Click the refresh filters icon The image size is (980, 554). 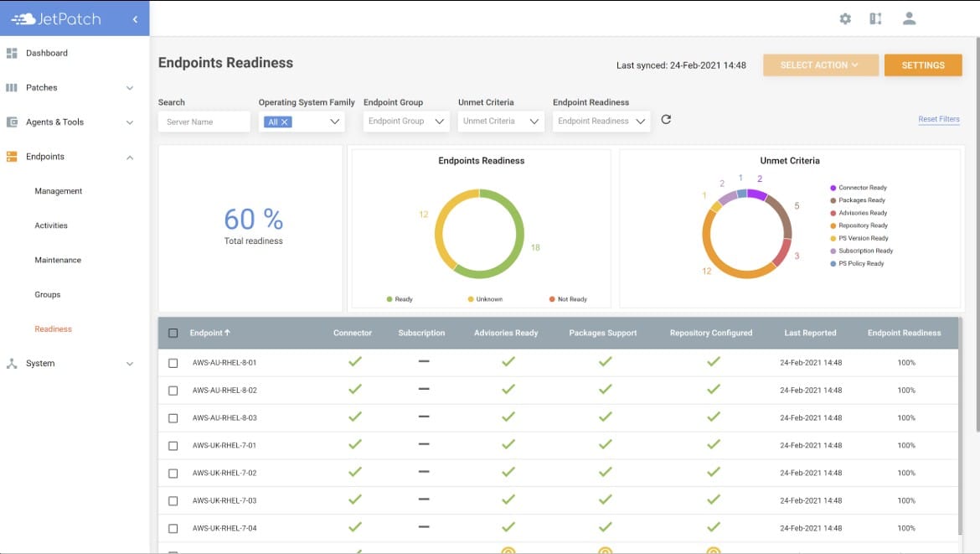(666, 119)
